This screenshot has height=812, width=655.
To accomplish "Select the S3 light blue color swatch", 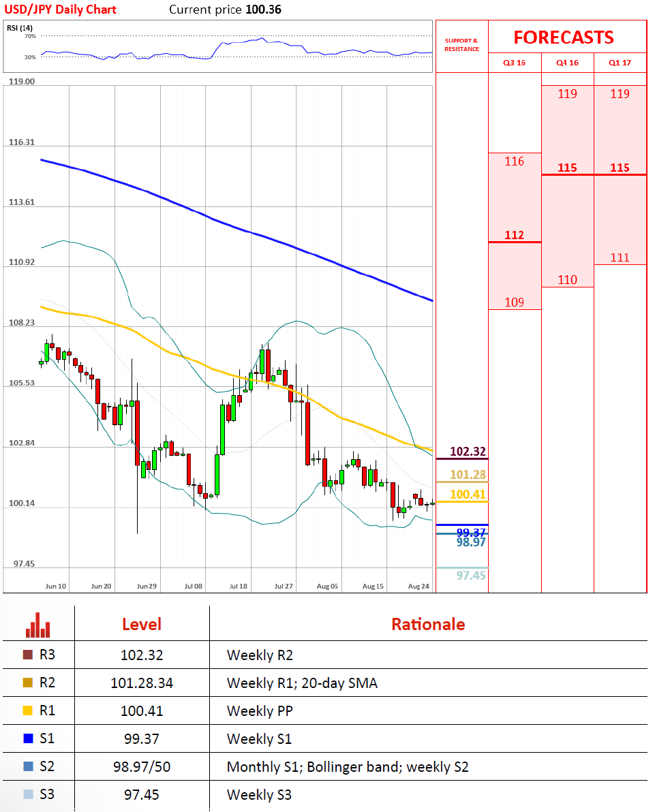I will [x=28, y=794].
